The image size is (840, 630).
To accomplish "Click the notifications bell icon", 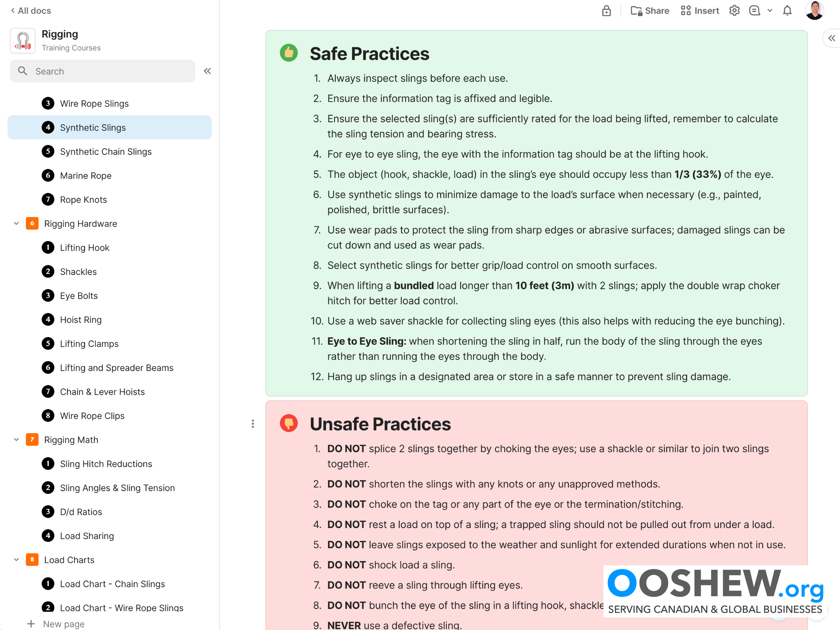I will [787, 11].
